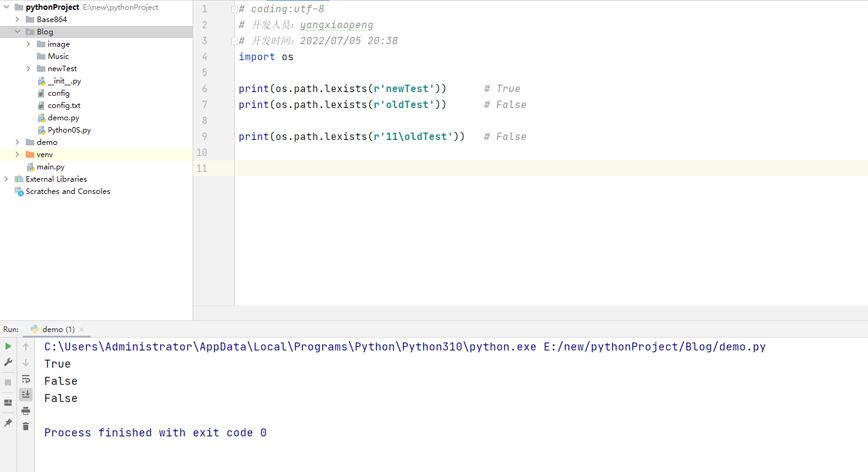The width and height of the screenshot is (868, 472).
Task: Toggle scroll to end of output
Action: (x=26, y=395)
